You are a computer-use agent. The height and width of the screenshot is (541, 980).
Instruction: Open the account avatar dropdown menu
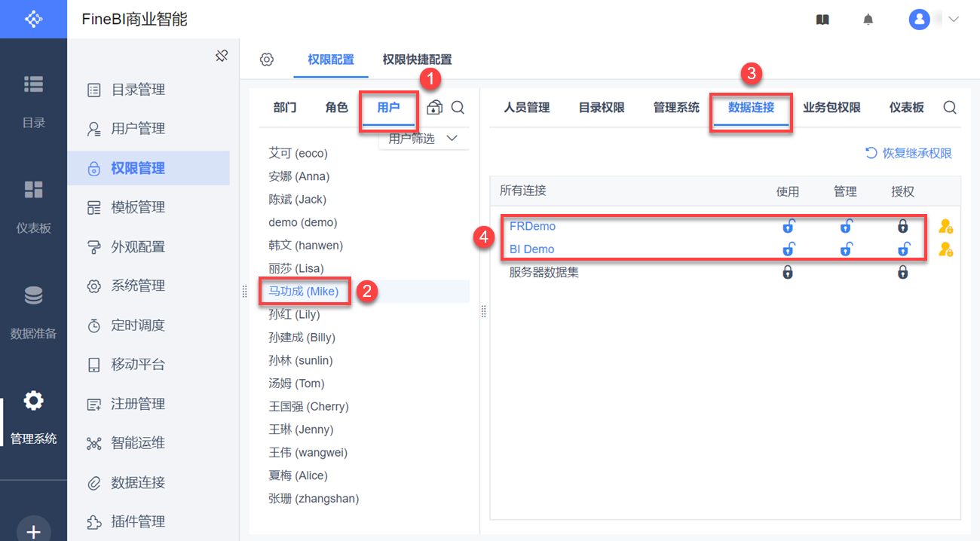coord(935,20)
